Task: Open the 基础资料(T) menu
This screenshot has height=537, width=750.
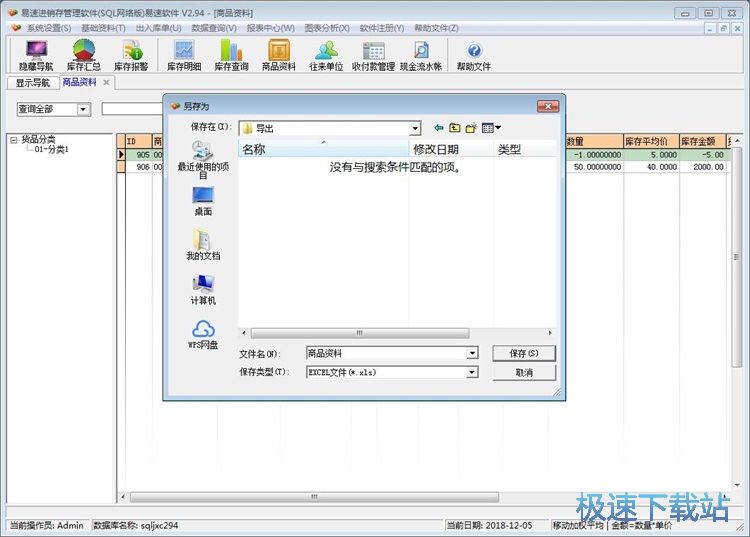Action: [103, 28]
